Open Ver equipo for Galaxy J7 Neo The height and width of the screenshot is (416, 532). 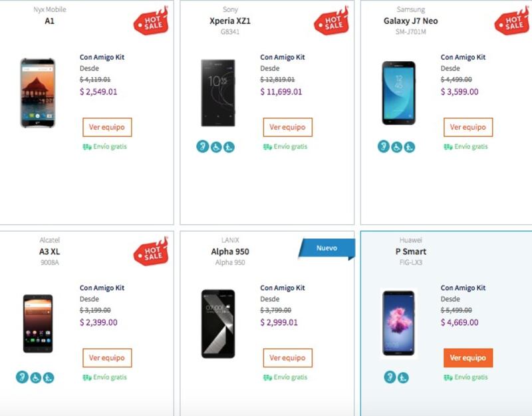pyautogui.click(x=468, y=127)
